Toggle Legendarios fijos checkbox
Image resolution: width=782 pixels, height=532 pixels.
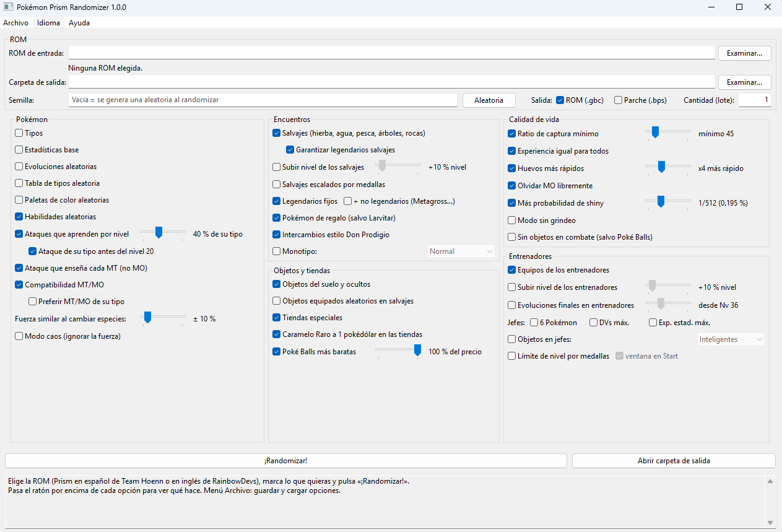pos(277,201)
